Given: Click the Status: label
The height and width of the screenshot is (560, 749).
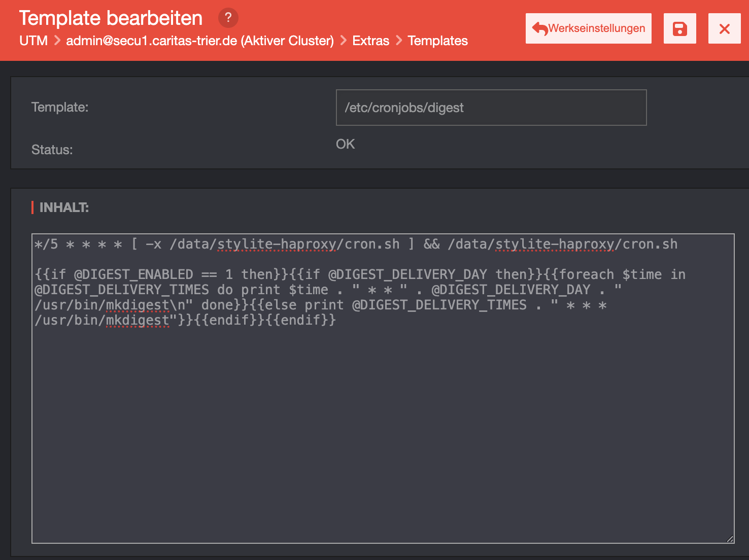Looking at the screenshot, I should 51,150.
